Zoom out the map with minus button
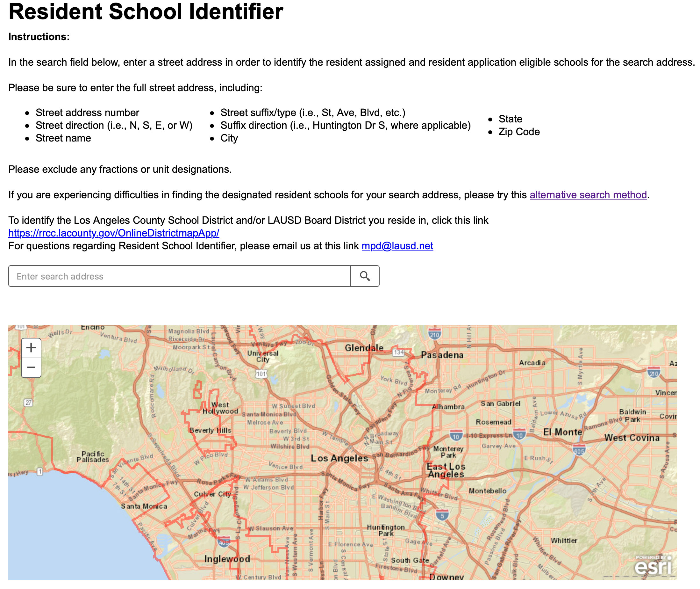Image resolution: width=700 pixels, height=589 pixels. point(31,367)
